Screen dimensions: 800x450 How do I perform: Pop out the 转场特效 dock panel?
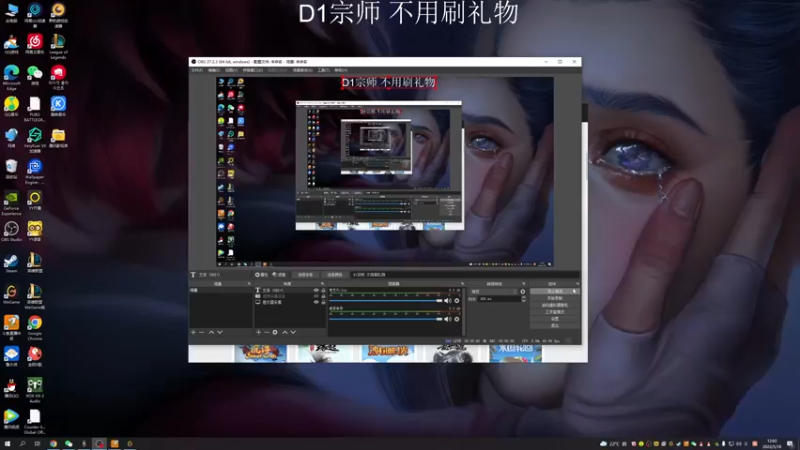pos(523,284)
